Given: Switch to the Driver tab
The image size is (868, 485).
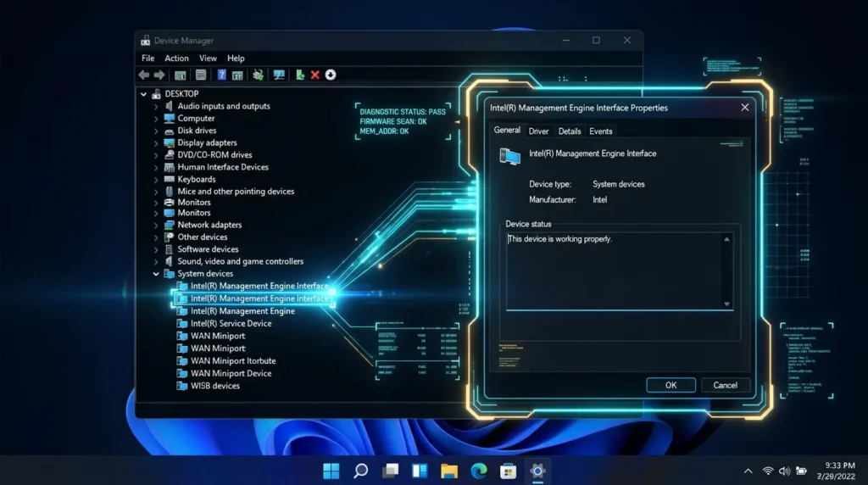Looking at the screenshot, I should 538,131.
